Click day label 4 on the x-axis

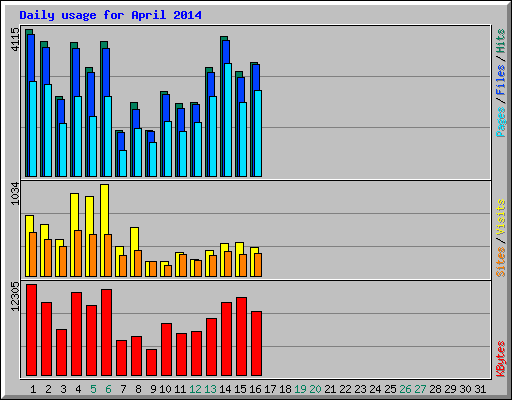coord(78,389)
